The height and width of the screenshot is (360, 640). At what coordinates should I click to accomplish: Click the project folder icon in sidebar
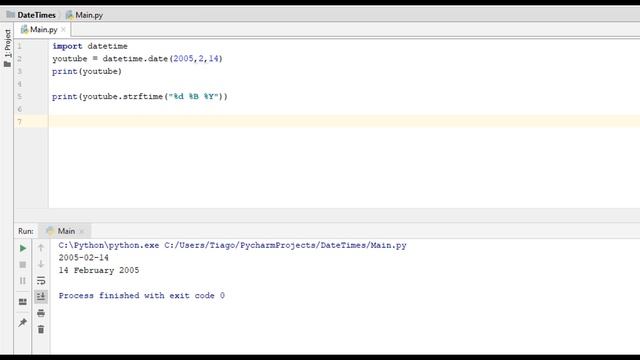click(7, 64)
